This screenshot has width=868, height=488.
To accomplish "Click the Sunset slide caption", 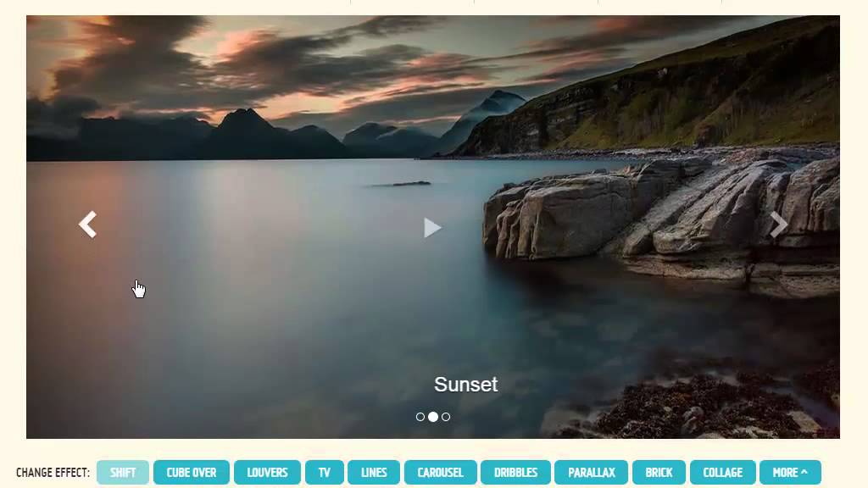I will pyautogui.click(x=465, y=385).
